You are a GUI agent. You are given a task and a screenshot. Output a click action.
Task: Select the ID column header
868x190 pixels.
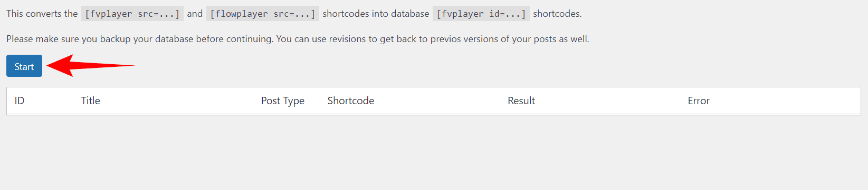tap(20, 101)
